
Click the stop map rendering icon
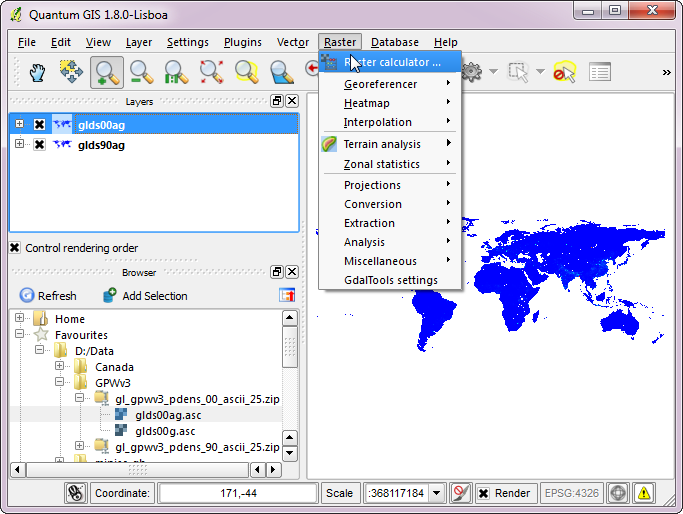click(460, 493)
